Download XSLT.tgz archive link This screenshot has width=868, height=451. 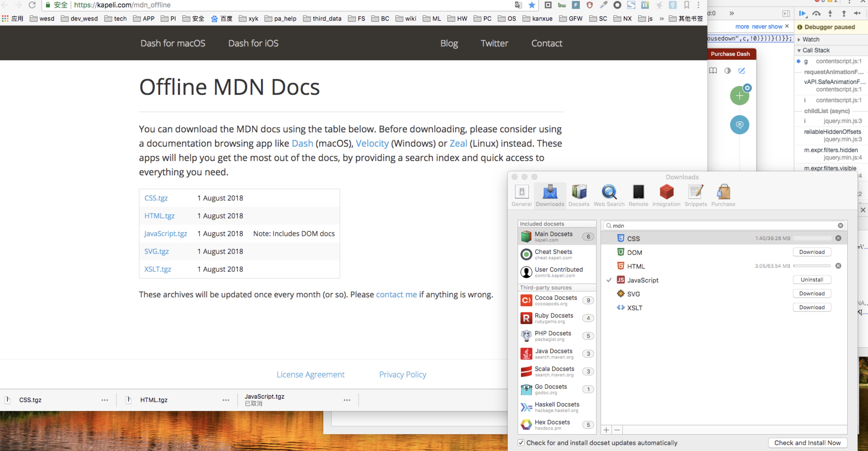[x=157, y=269]
